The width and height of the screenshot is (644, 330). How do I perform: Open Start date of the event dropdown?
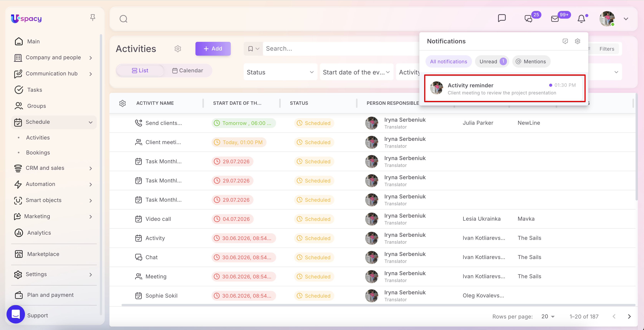tap(357, 72)
